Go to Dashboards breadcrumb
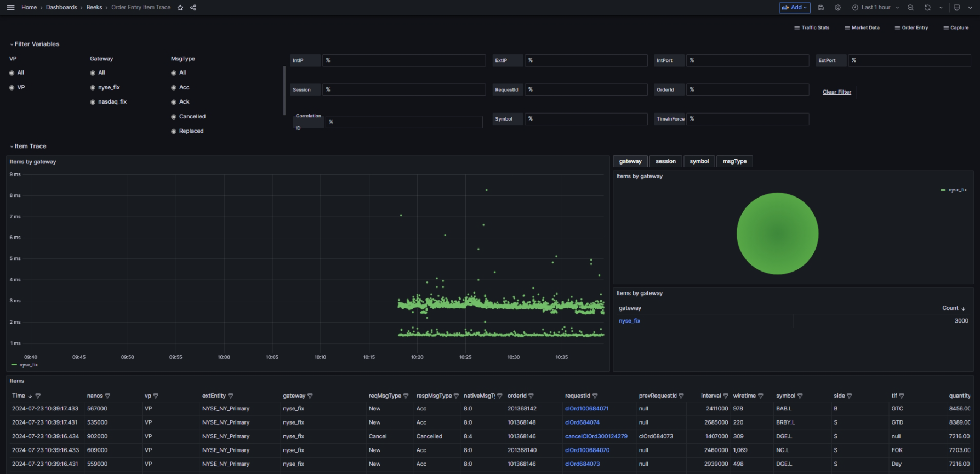Screen dimensions: 980x474 pyautogui.click(x=61, y=8)
